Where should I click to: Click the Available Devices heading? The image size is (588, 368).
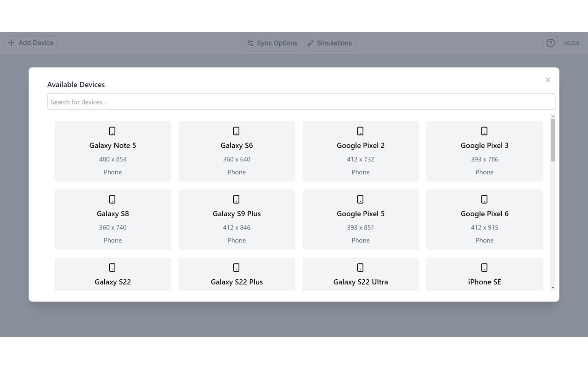click(76, 85)
